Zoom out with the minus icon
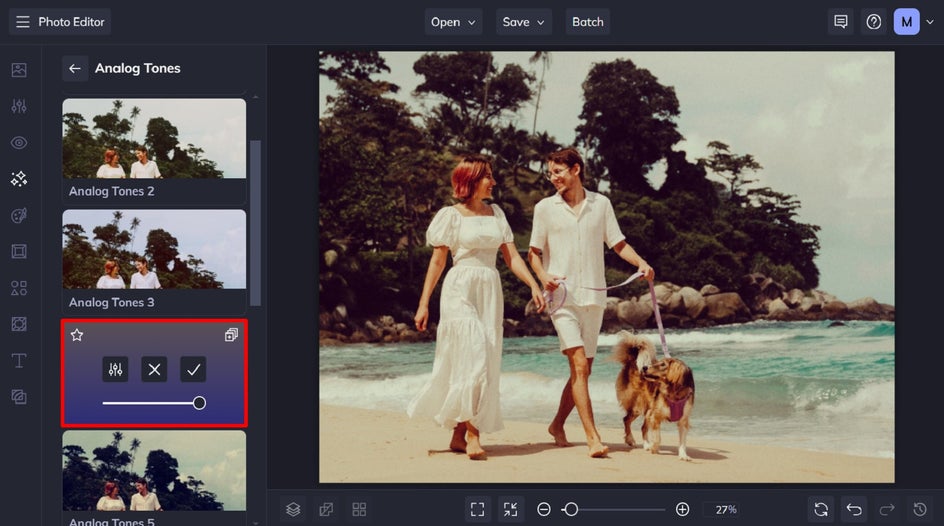The height and width of the screenshot is (526, 944). point(544,510)
